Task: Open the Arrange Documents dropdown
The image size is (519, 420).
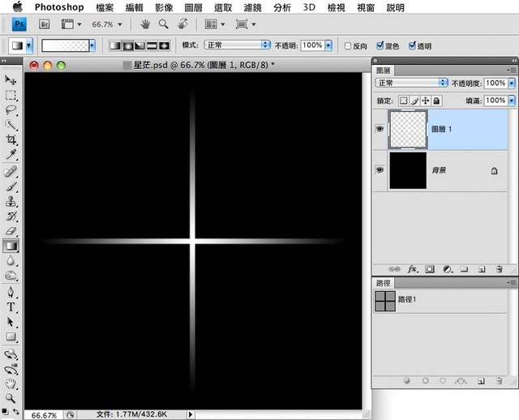Action: [215, 24]
